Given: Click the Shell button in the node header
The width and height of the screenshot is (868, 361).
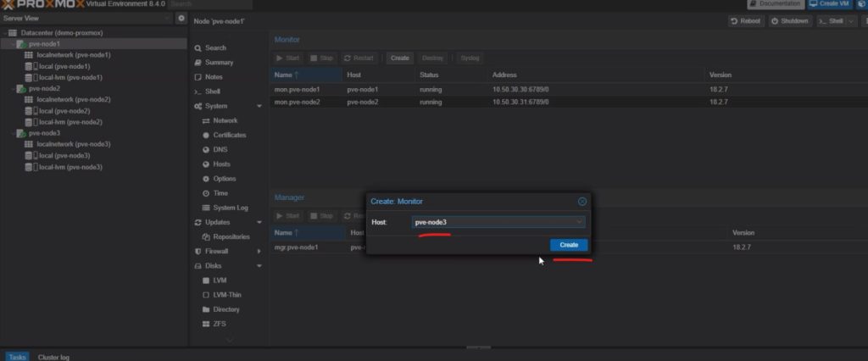Looking at the screenshot, I should click(831, 21).
